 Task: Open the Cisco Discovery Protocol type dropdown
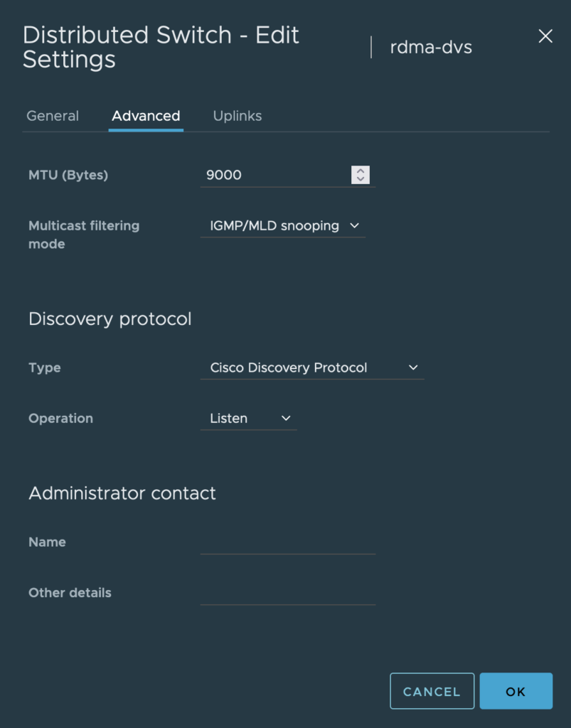click(x=312, y=368)
